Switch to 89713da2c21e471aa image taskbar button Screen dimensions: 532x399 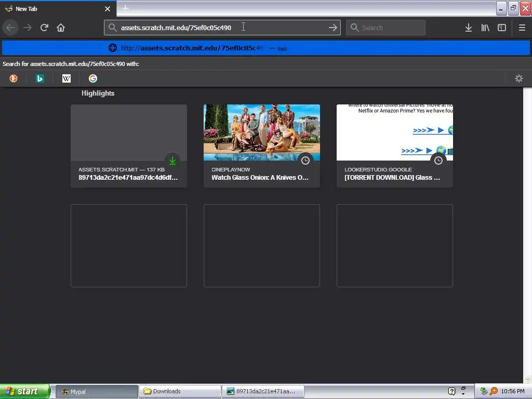pos(263,391)
